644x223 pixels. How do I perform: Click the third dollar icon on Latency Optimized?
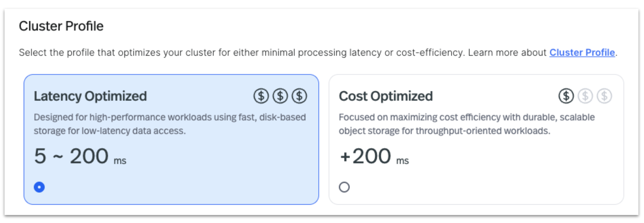(x=298, y=97)
